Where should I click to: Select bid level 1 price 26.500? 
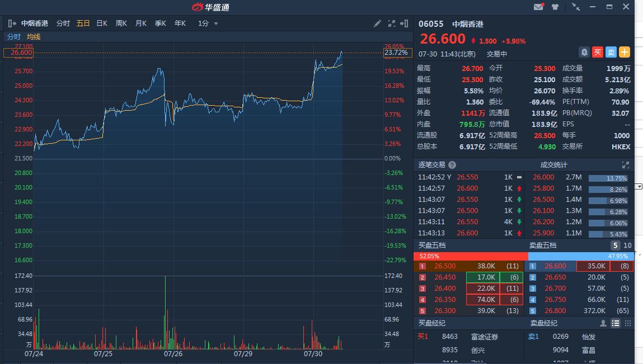[x=445, y=266]
